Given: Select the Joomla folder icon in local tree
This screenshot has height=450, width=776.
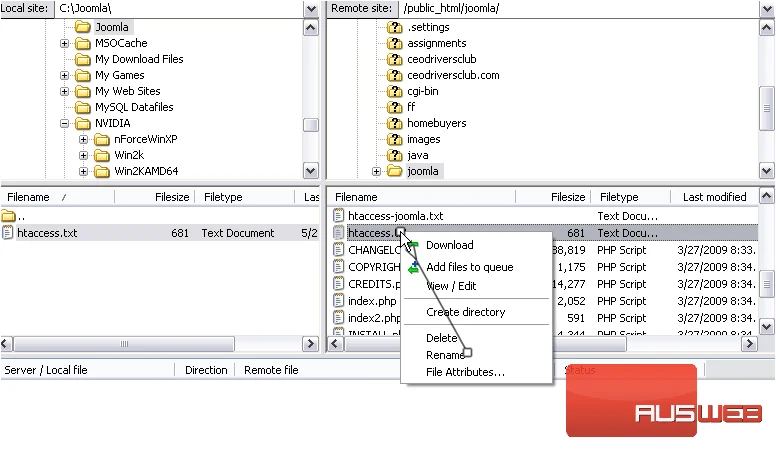Looking at the screenshot, I should click(x=83, y=27).
